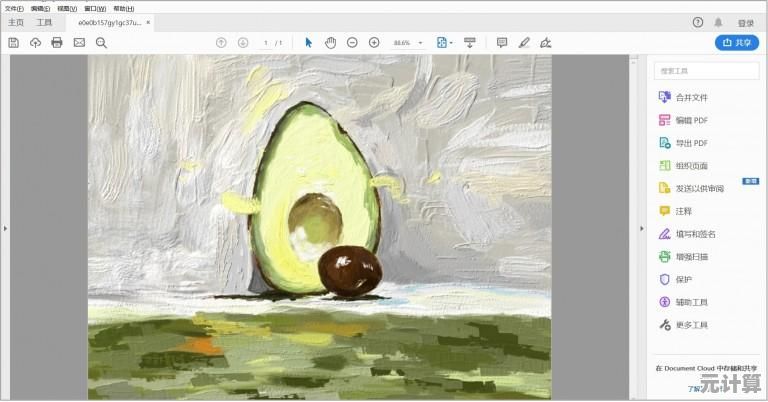Select the hand pan tool
Screen dimensions: 768x402
[x=331, y=42]
